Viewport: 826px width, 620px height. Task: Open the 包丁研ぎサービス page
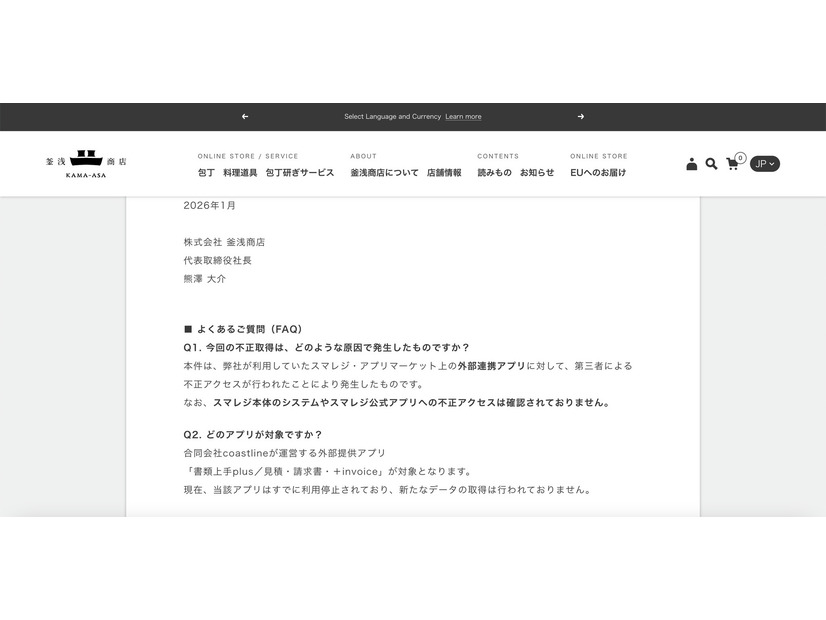point(299,171)
